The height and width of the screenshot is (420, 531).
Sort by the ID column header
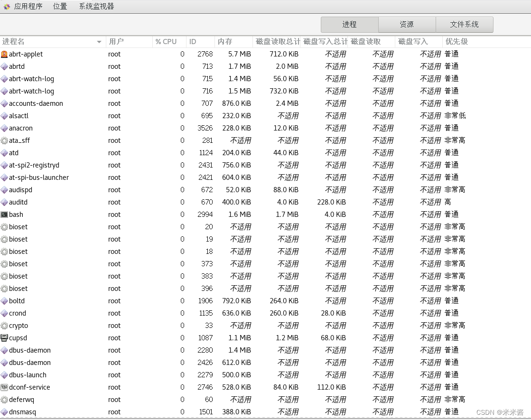click(x=200, y=42)
